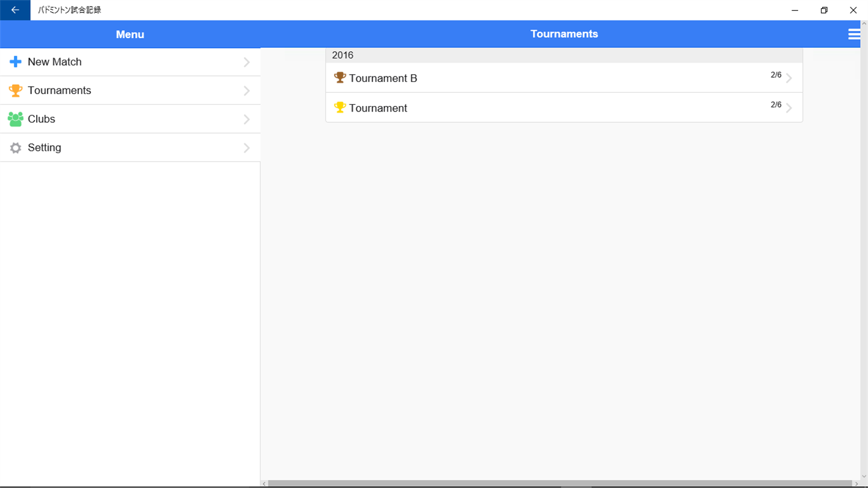Click the horizontal scrollbar right arrow
Image resolution: width=868 pixels, height=488 pixels.
coord(856,484)
